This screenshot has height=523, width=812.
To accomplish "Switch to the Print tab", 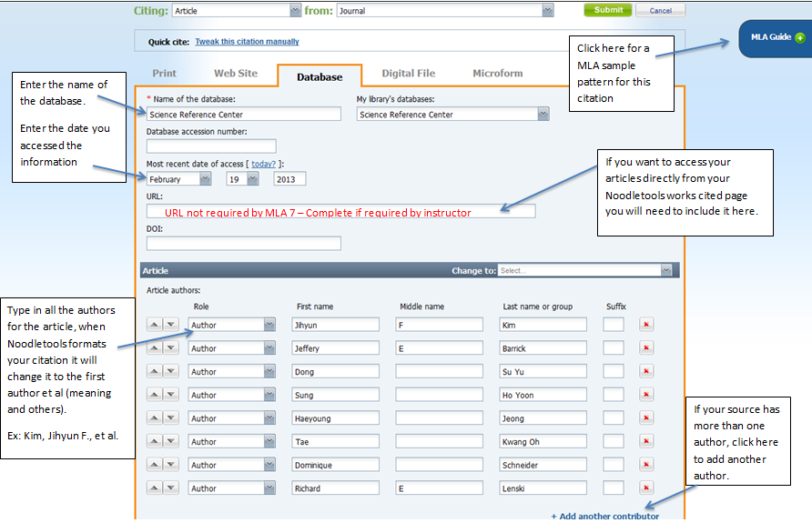I will click(164, 74).
